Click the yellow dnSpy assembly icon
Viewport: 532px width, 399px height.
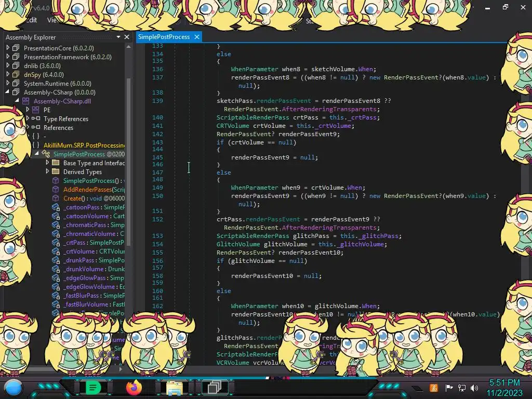[16, 74]
